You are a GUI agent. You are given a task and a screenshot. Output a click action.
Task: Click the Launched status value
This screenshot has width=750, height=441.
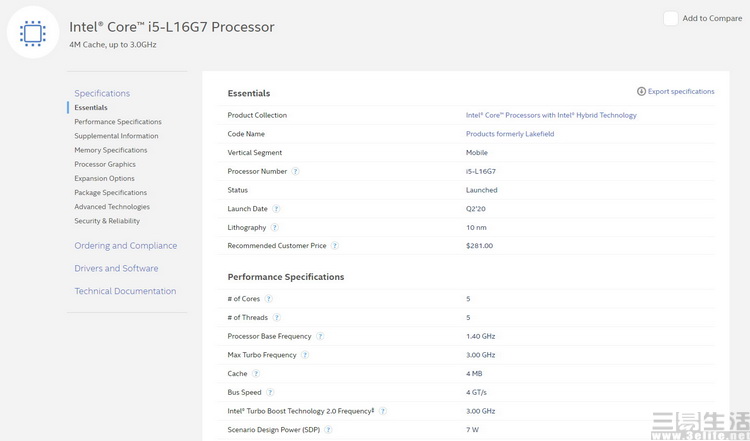482,190
